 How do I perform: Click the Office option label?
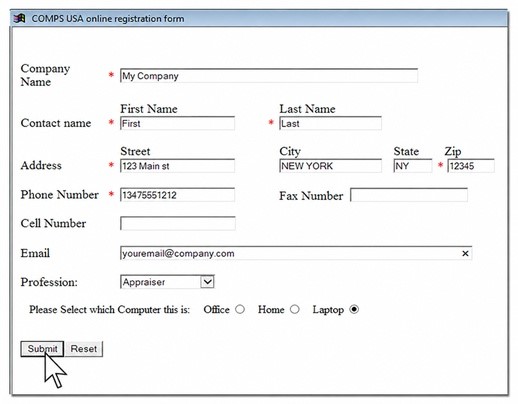tap(216, 310)
